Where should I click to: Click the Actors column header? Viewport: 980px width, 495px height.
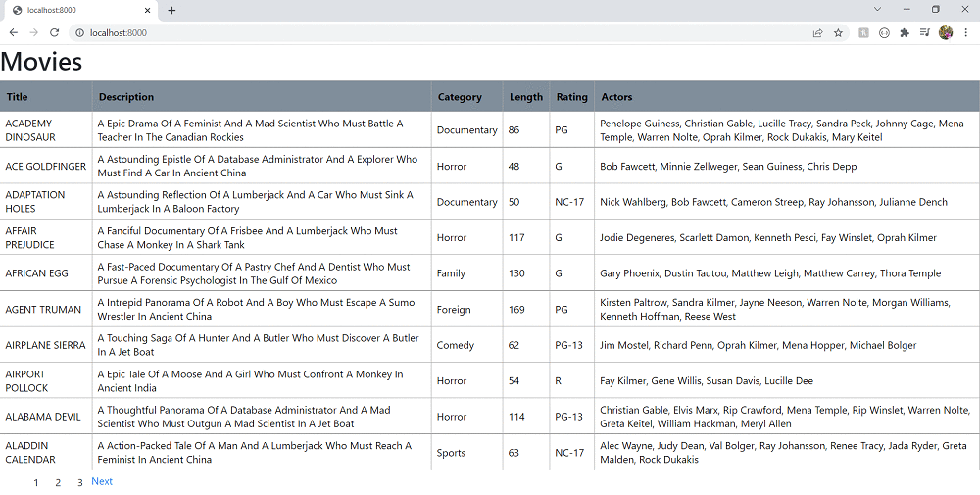coord(787,97)
